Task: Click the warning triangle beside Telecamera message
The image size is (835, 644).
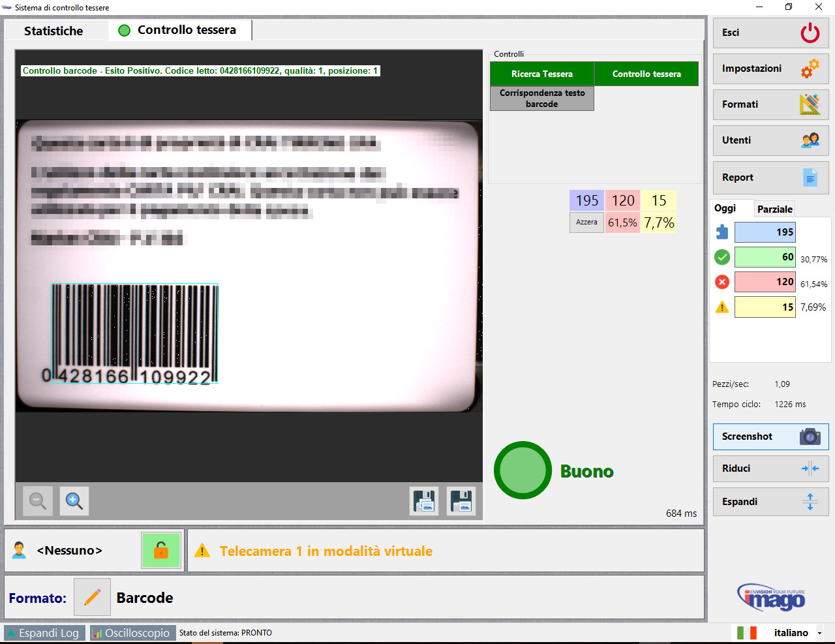Action: pyautogui.click(x=202, y=551)
